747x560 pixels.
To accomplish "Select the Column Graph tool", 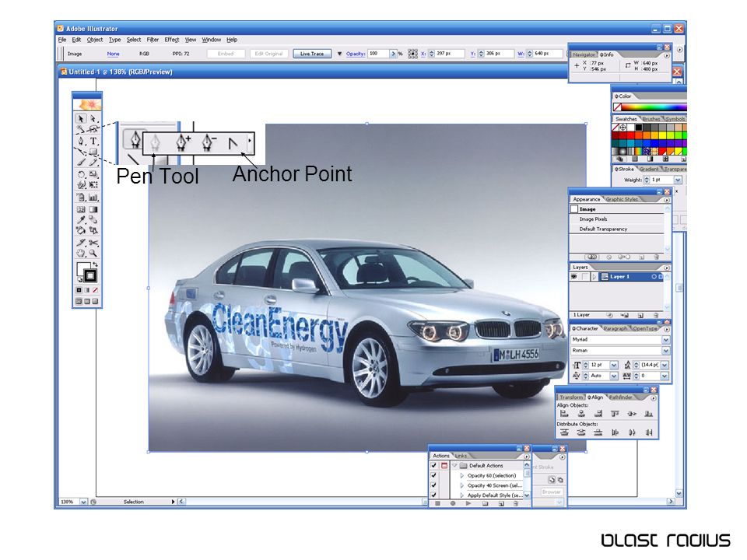I will (x=93, y=197).
